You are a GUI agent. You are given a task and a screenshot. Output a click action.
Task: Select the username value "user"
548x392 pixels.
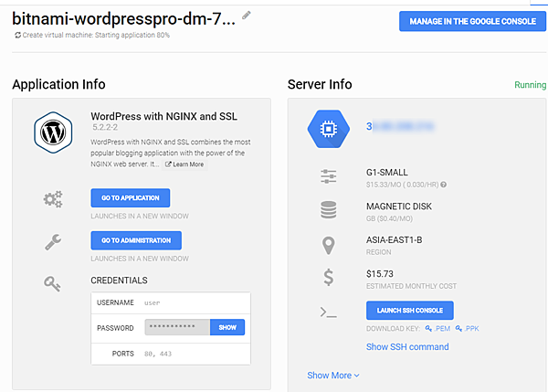tap(152, 302)
